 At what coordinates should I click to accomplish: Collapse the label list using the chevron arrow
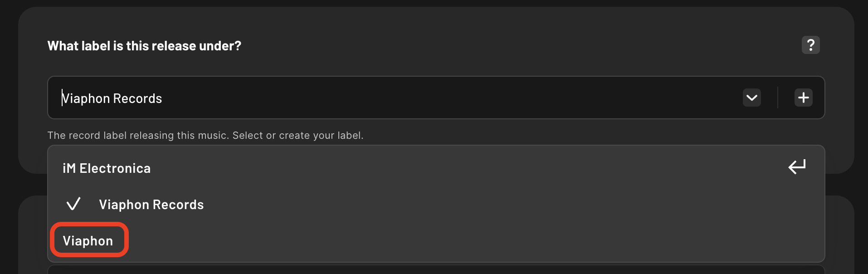pos(751,98)
